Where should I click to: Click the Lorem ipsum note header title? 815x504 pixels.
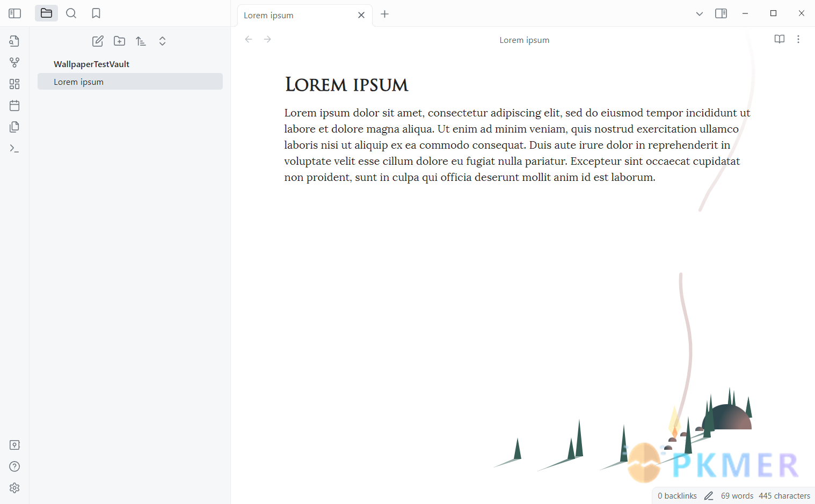click(x=525, y=40)
